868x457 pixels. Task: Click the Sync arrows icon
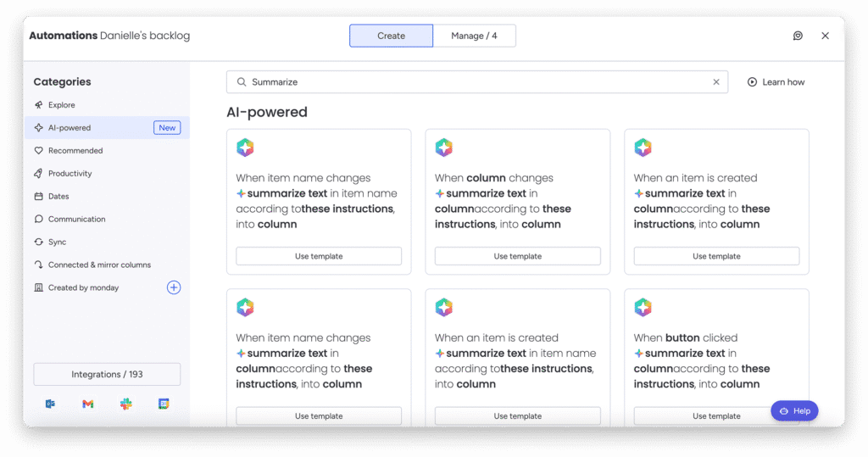click(x=39, y=242)
